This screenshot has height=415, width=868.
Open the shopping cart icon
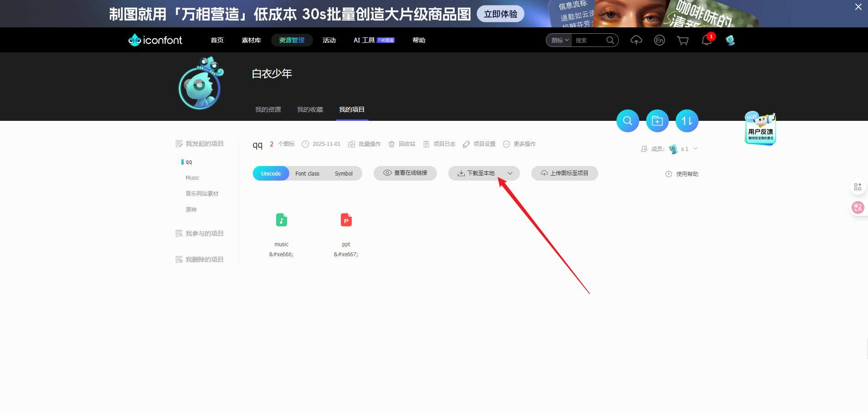tap(683, 41)
